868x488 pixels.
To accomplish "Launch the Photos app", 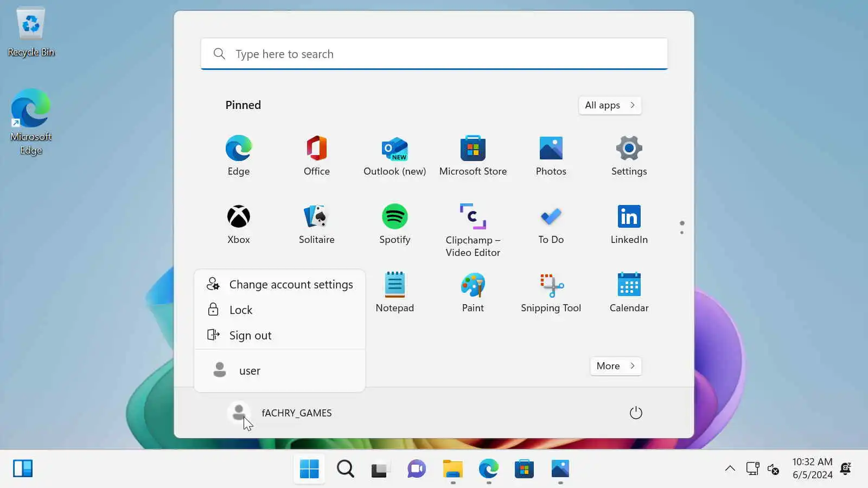I will [551, 156].
